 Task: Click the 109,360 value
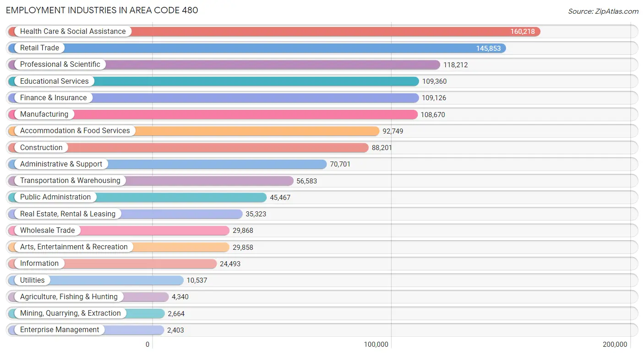434,81
